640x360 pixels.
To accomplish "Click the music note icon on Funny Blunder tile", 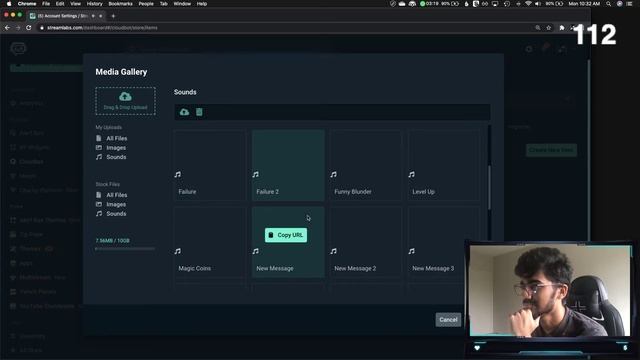I will click(333, 174).
